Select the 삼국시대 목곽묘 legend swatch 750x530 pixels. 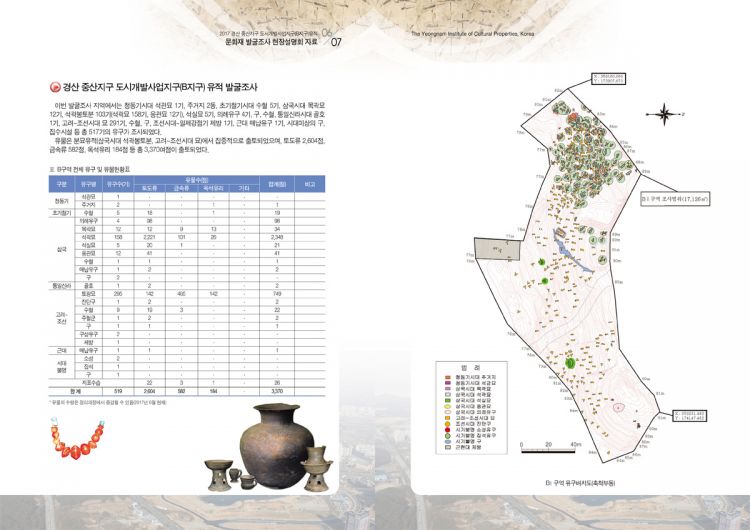click(x=448, y=389)
